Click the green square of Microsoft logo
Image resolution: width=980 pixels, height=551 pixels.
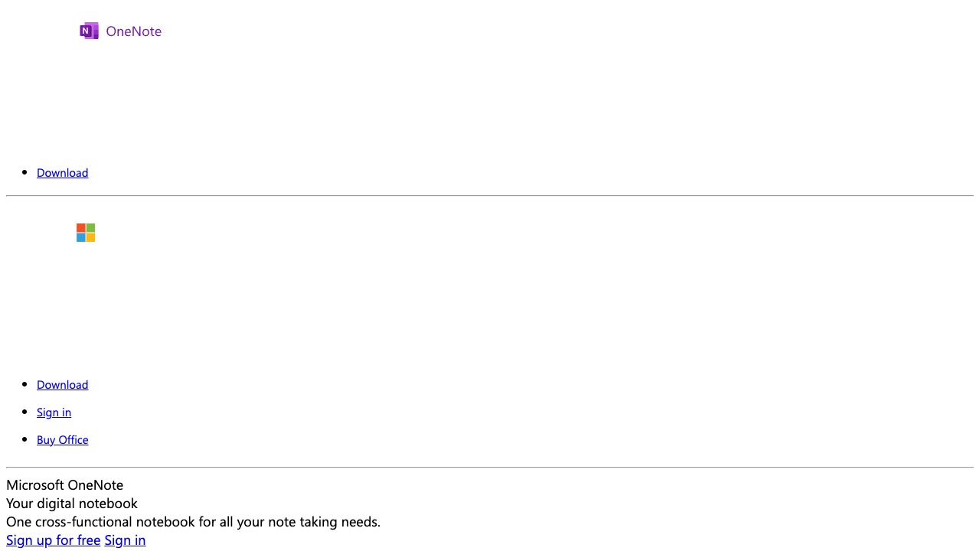(90, 228)
